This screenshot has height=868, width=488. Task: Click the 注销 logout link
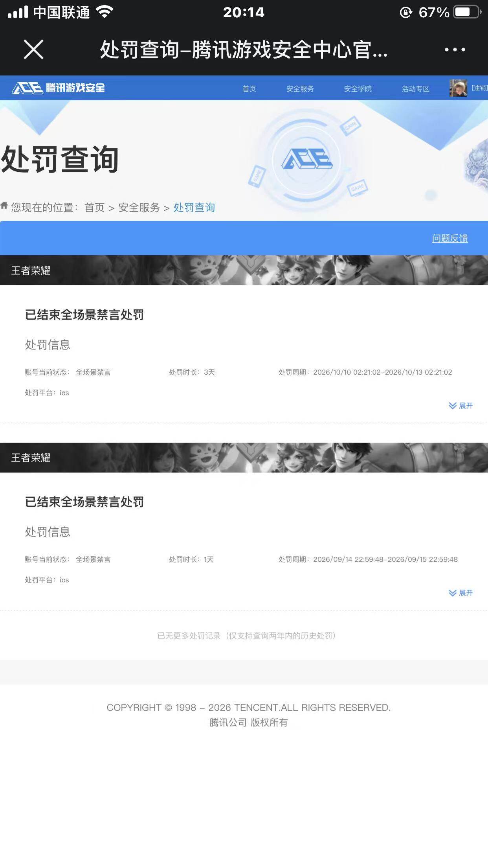click(x=479, y=88)
